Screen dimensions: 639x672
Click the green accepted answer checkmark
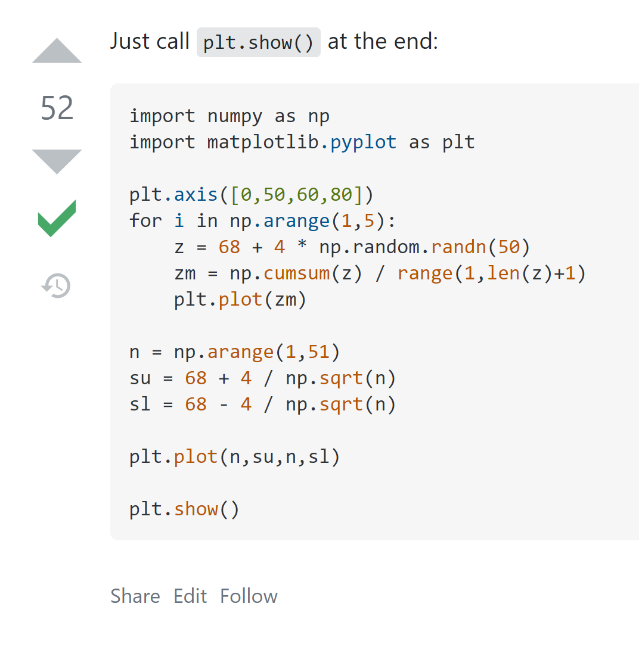coord(57,218)
